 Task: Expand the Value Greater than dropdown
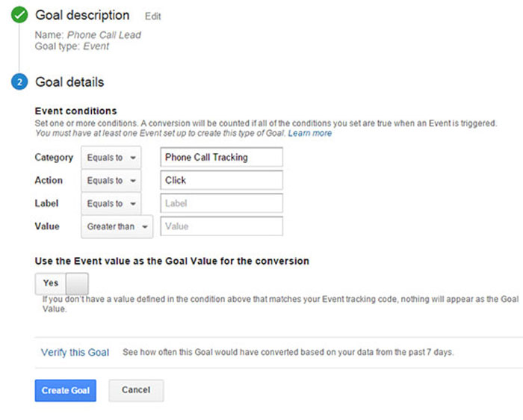[x=117, y=226]
